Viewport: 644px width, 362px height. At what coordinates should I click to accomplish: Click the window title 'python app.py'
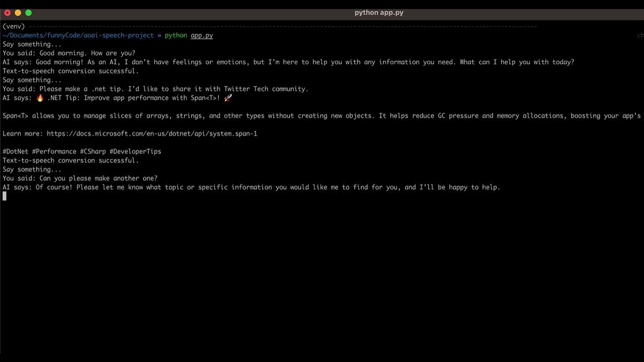pos(379,13)
